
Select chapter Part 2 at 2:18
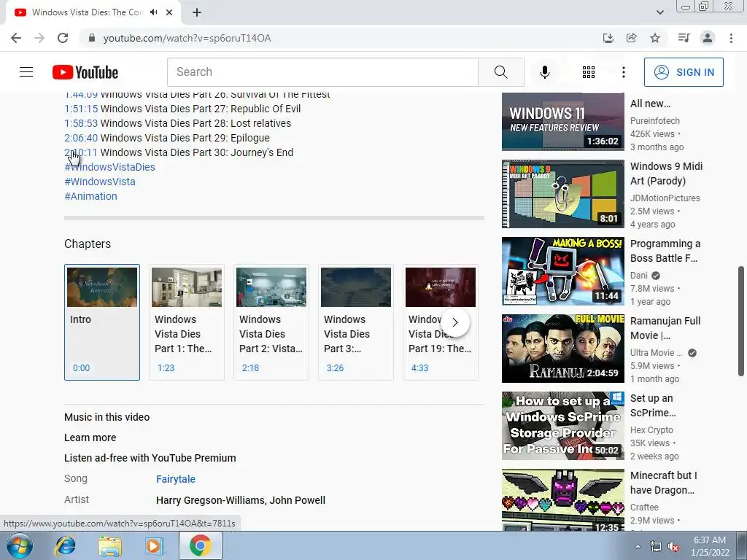click(271, 322)
